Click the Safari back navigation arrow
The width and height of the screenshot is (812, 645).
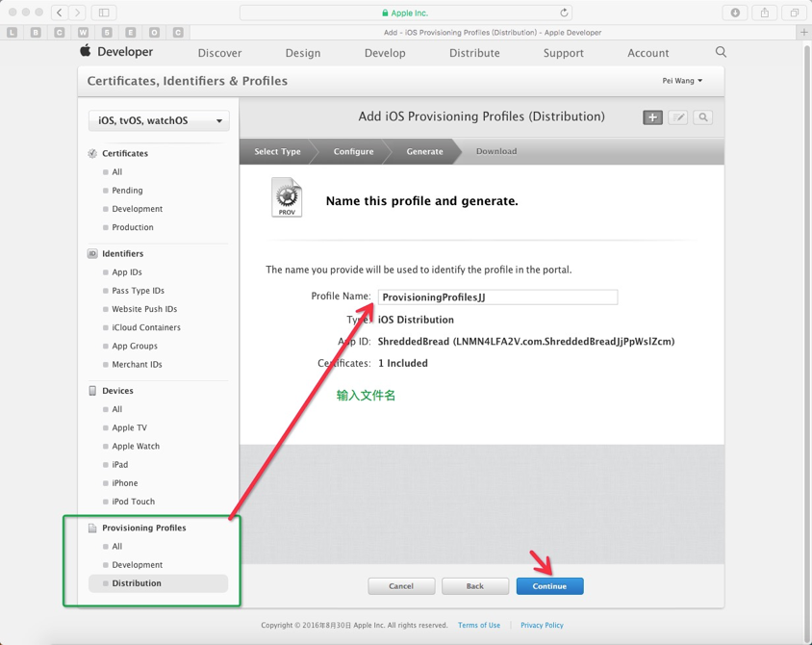click(60, 13)
